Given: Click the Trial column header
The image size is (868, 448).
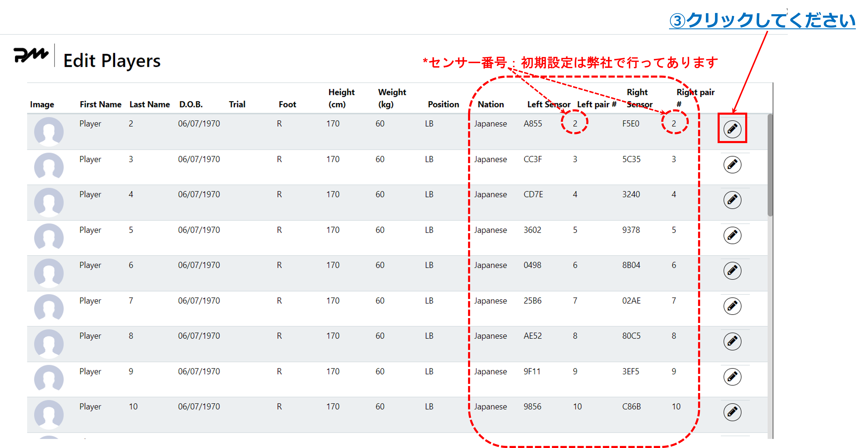Looking at the screenshot, I should point(237,105).
